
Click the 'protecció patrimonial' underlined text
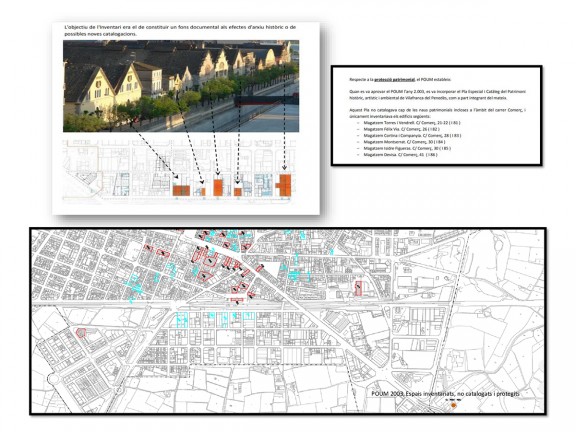click(394, 79)
